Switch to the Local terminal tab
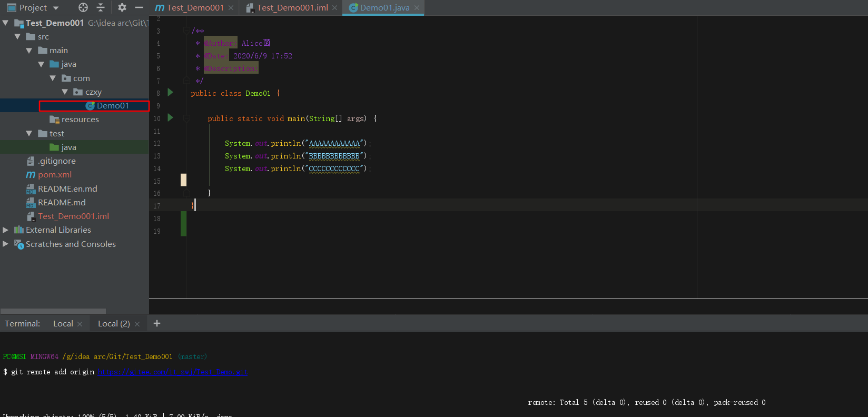 coord(63,324)
